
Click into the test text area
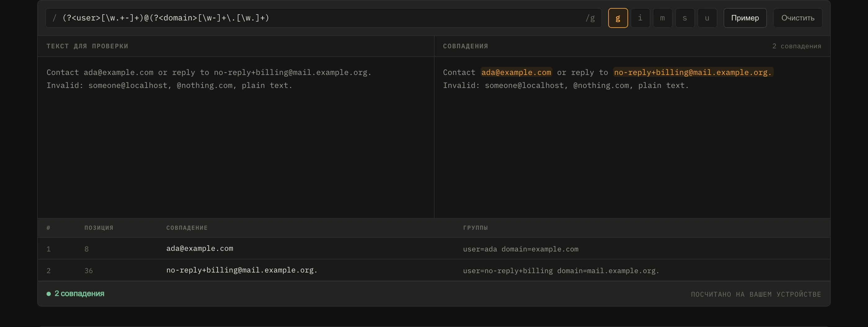coord(236,137)
